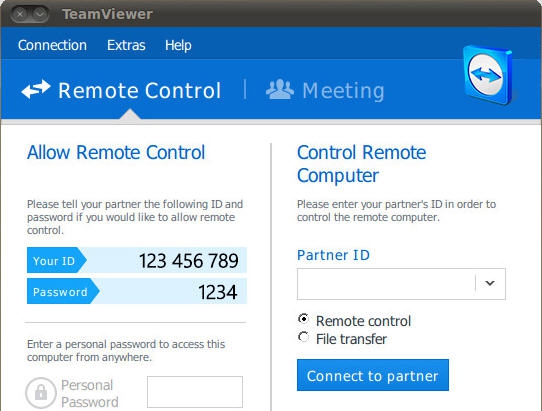Open the Extras menu

pos(126,45)
